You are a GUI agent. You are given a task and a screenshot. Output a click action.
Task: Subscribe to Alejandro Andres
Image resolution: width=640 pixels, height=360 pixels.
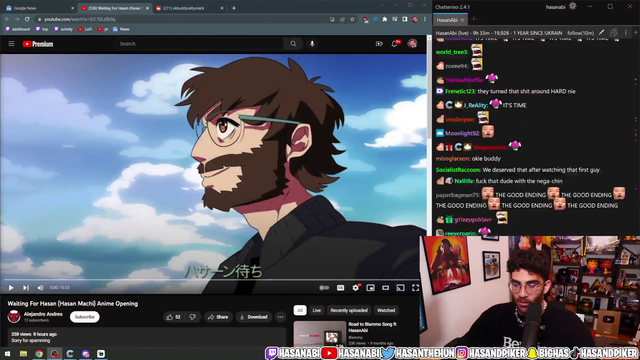coord(84,317)
